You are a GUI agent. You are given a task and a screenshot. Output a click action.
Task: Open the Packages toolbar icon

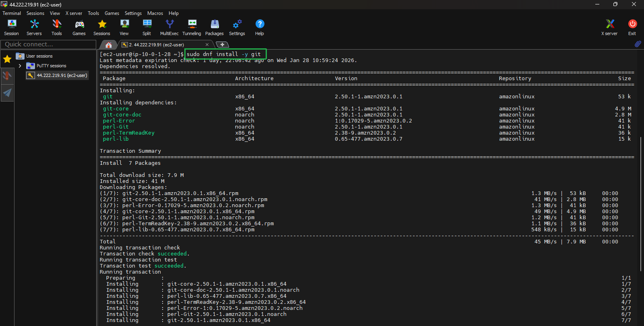point(215,27)
